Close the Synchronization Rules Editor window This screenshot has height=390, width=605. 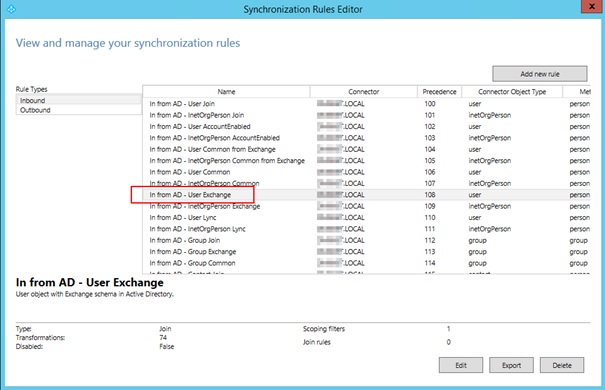[x=592, y=7]
